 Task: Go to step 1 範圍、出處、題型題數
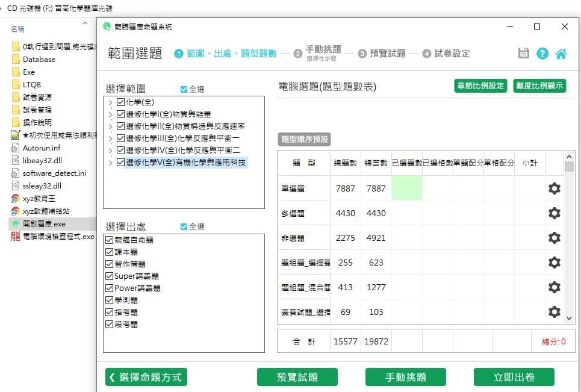226,54
